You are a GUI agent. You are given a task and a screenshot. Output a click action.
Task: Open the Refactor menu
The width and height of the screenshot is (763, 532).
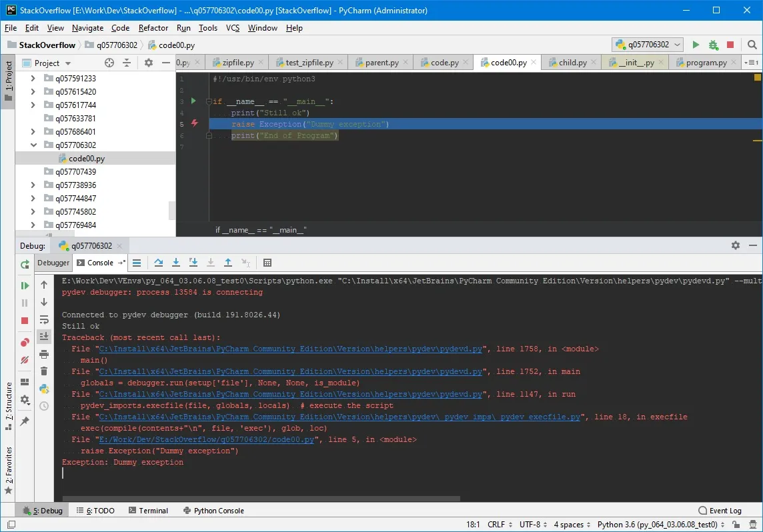click(x=153, y=28)
